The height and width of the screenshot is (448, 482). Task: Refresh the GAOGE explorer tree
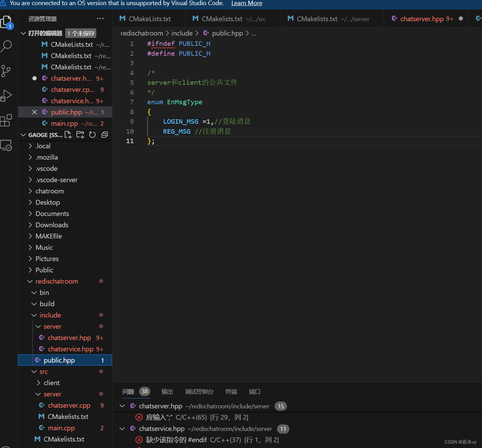tap(92, 135)
